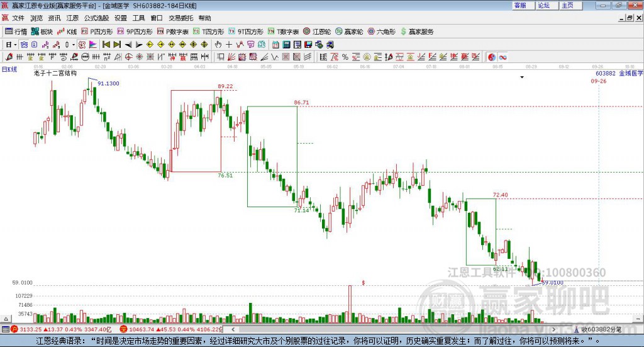Click the 论坛 forum button
The height and width of the screenshot is (347, 644).
pyautogui.click(x=547, y=5)
